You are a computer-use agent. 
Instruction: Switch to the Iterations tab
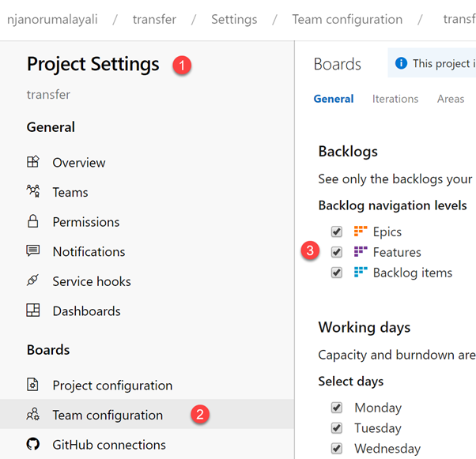395,99
